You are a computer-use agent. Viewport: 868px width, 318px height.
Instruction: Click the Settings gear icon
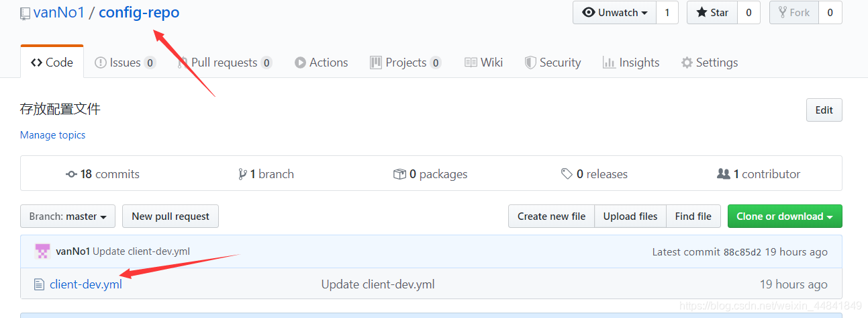[x=687, y=63]
